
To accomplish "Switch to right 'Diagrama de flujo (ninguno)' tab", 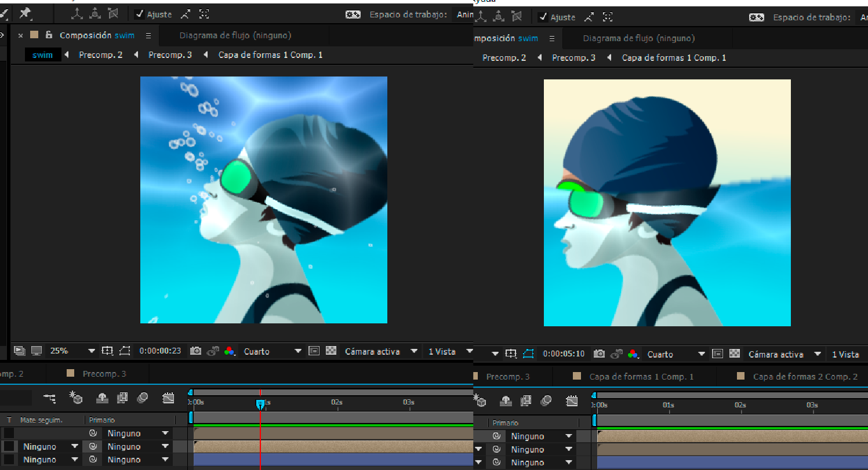I will coord(639,38).
